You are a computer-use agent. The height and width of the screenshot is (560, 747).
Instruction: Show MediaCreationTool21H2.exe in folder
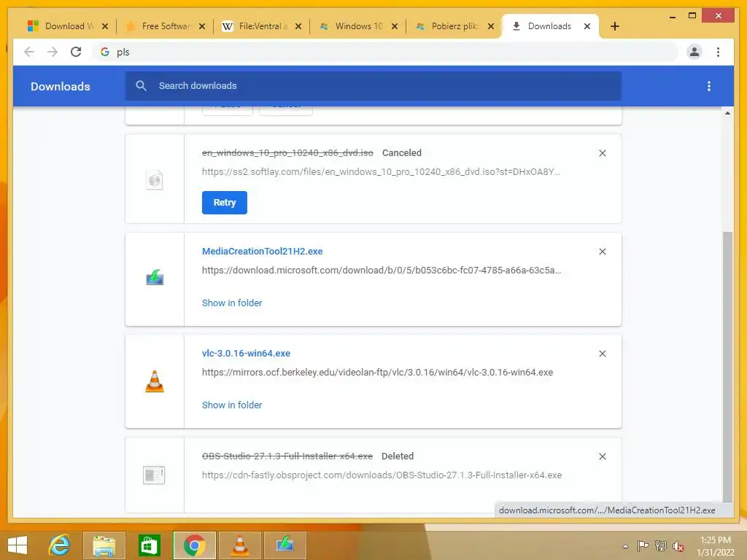[x=232, y=303]
